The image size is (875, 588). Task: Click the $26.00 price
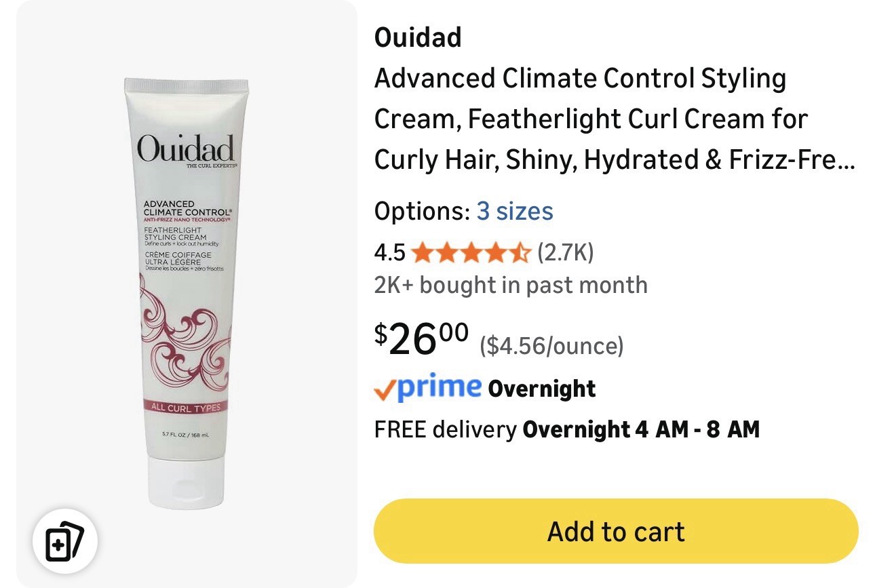pyautogui.click(x=421, y=339)
